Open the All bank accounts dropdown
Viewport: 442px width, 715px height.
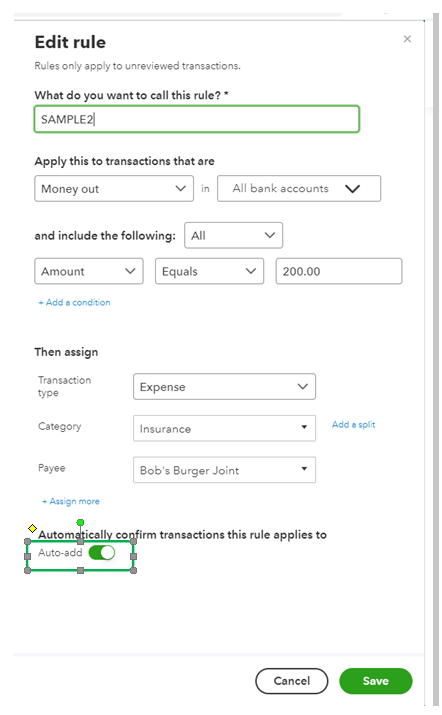coord(299,189)
